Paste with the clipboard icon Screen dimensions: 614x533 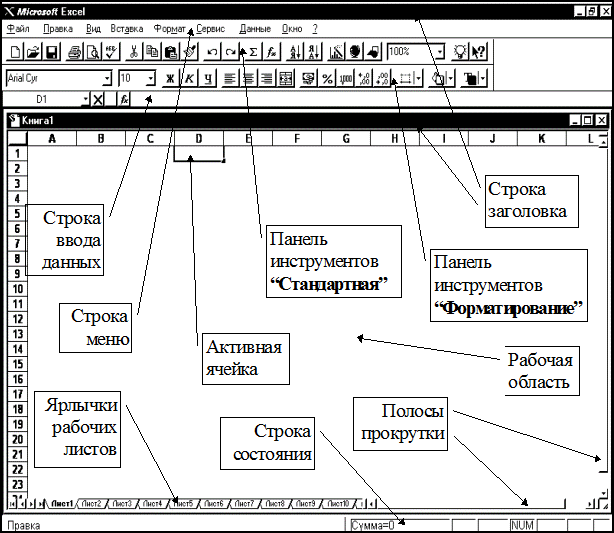[171, 52]
